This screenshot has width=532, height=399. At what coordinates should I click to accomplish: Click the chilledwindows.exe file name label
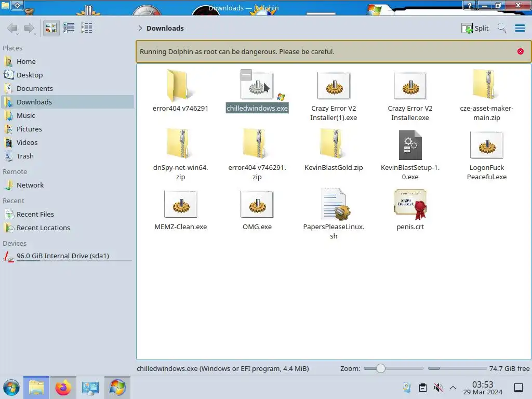click(x=257, y=108)
